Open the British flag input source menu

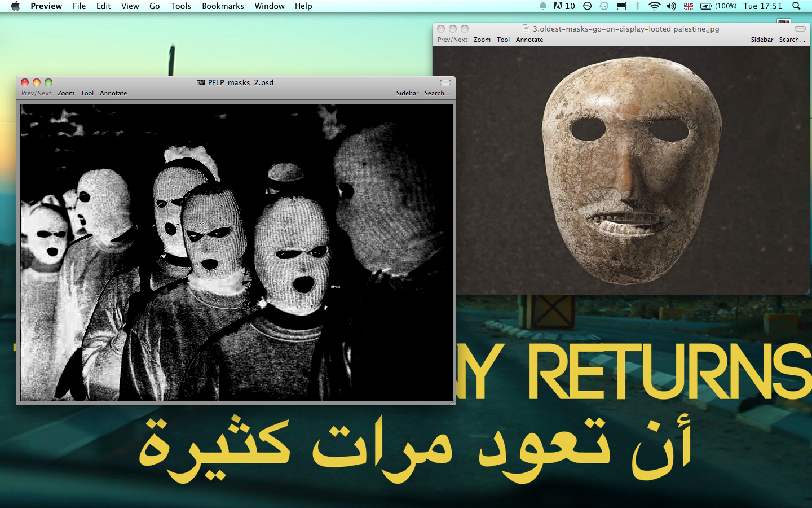pos(689,6)
